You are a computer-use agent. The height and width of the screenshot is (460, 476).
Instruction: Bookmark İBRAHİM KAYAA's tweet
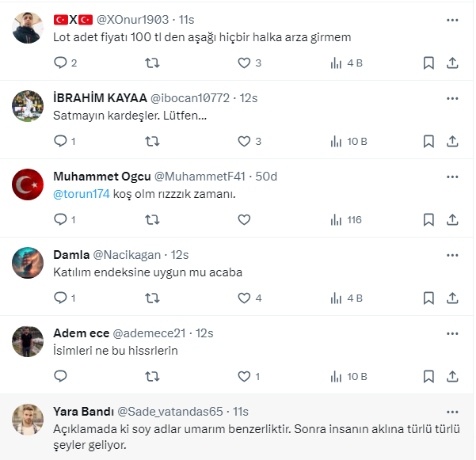(428, 141)
